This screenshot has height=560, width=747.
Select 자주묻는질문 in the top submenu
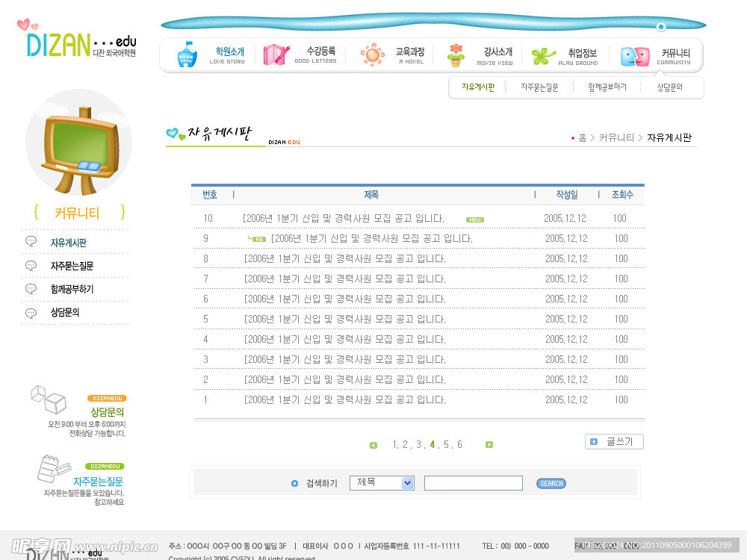(x=539, y=87)
